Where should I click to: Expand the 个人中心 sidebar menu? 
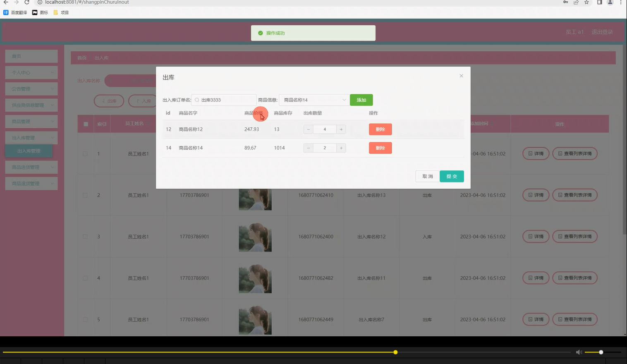(x=31, y=72)
